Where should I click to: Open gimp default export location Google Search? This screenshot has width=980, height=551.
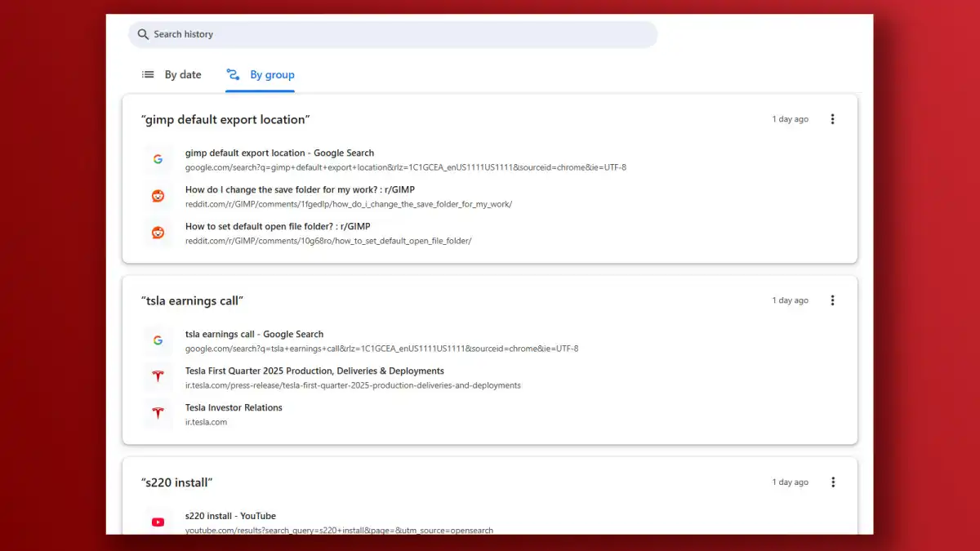[279, 153]
